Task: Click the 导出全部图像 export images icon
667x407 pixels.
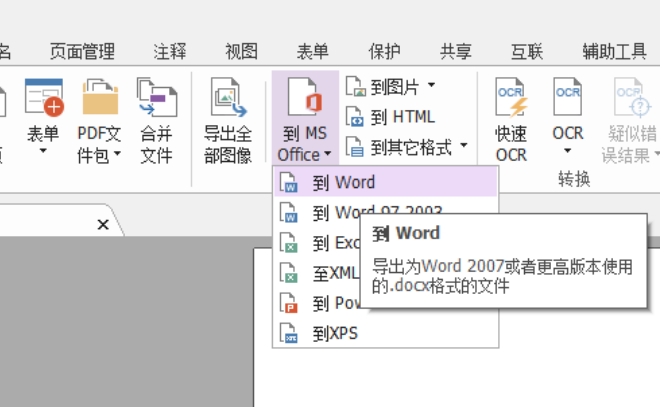Action: [x=228, y=97]
